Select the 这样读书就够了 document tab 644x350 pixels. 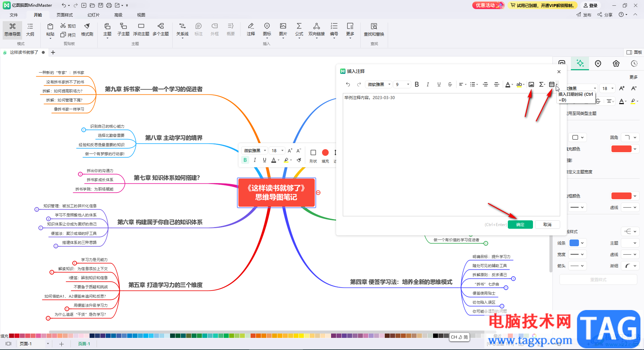pos(24,52)
